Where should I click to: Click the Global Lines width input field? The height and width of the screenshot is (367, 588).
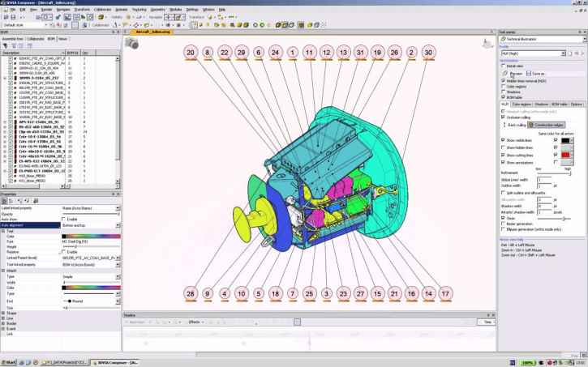[x=544, y=178]
